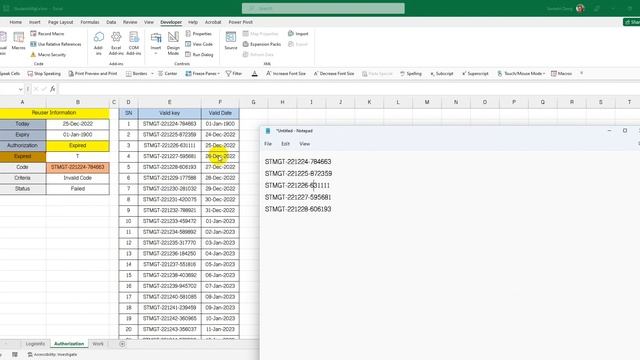Open COM Add-ins
Image resolution: width=640 pixels, height=360 pixels.
click(133, 43)
